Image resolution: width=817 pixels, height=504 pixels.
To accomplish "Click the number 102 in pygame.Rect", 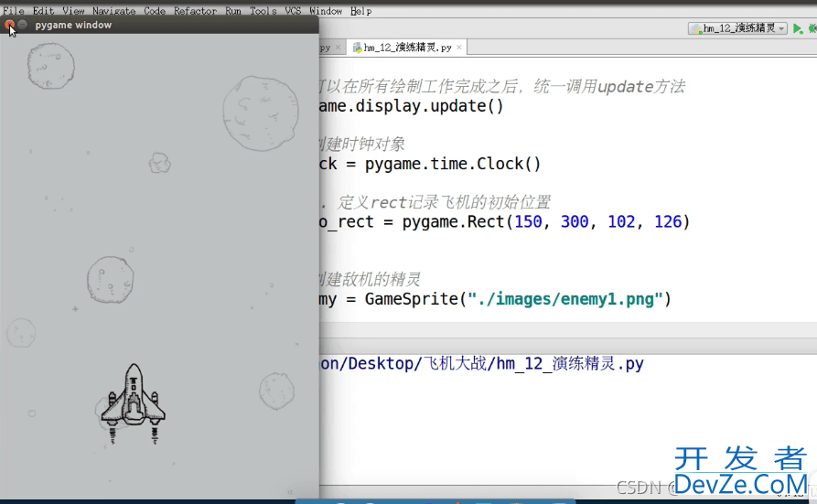I will 621,221.
